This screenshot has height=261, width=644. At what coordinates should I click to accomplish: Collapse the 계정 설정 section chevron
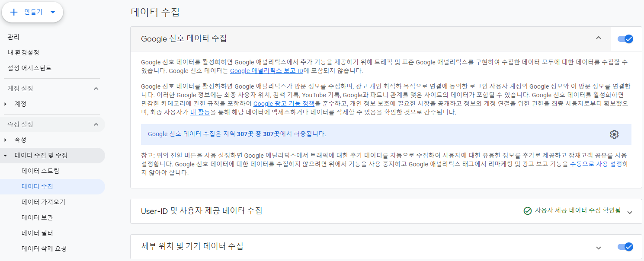[x=96, y=89]
